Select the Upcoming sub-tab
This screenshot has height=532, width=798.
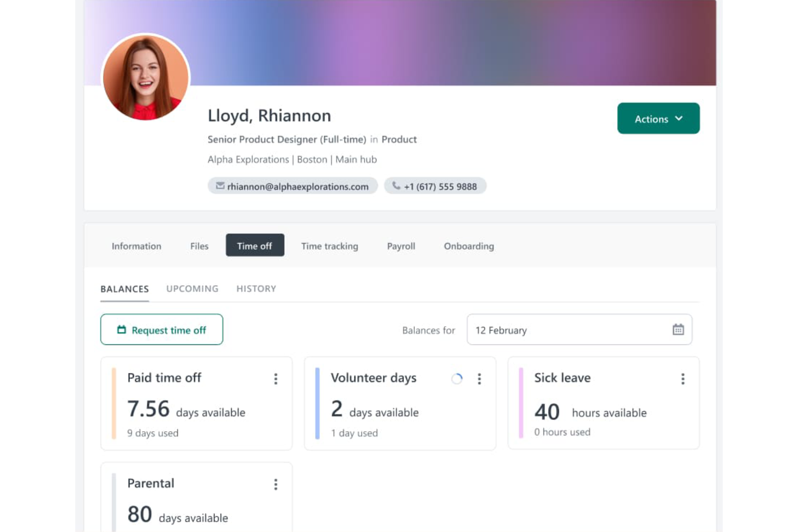(x=192, y=288)
